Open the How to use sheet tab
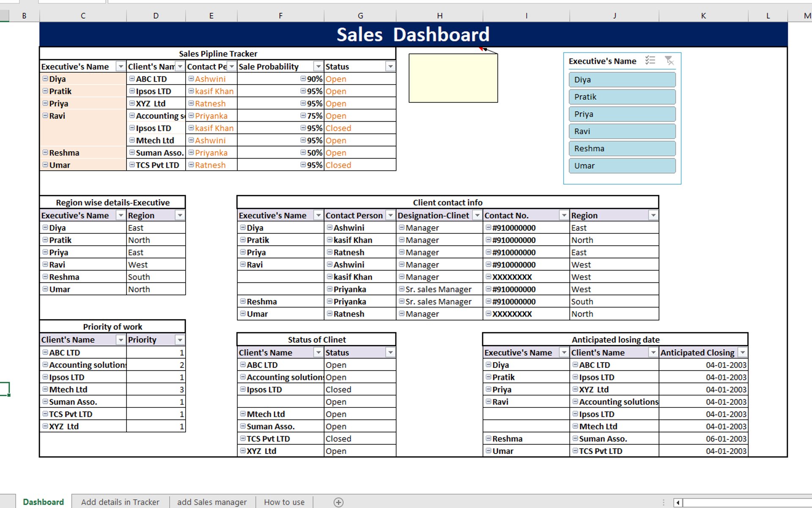This screenshot has width=812, height=508. (x=284, y=502)
